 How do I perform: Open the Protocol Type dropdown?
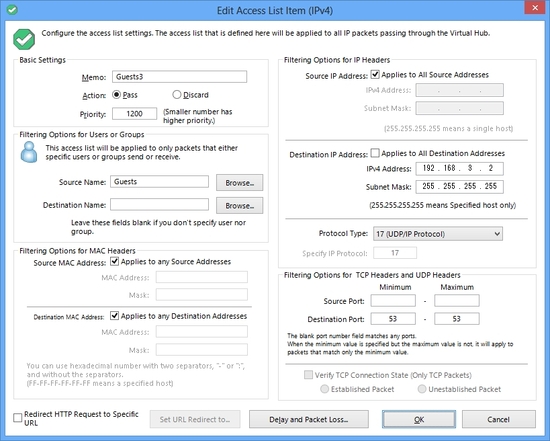438,234
